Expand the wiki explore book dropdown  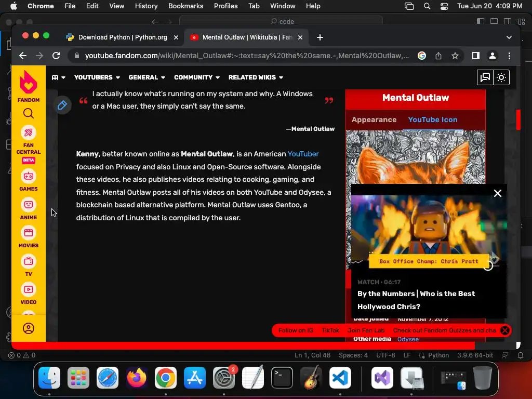pyautogui.click(x=58, y=77)
